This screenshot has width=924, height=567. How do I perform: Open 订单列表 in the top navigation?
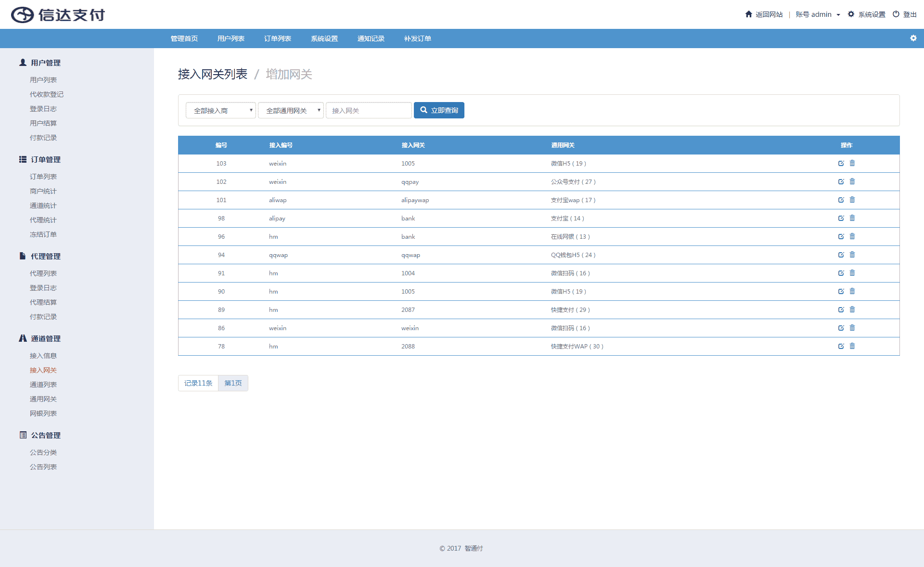click(277, 39)
